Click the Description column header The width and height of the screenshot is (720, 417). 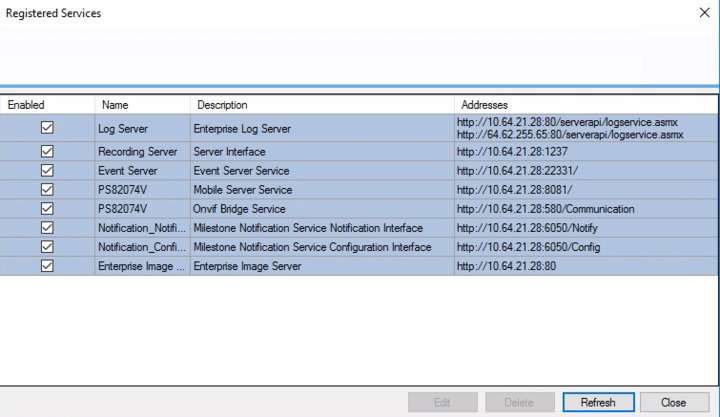point(321,105)
